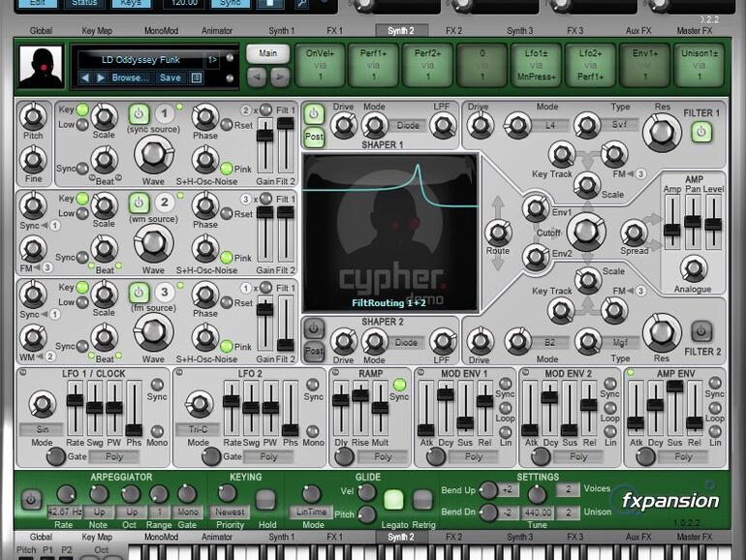Go to previous modulation page arrow
746x560 pixels.
tap(257, 77)
